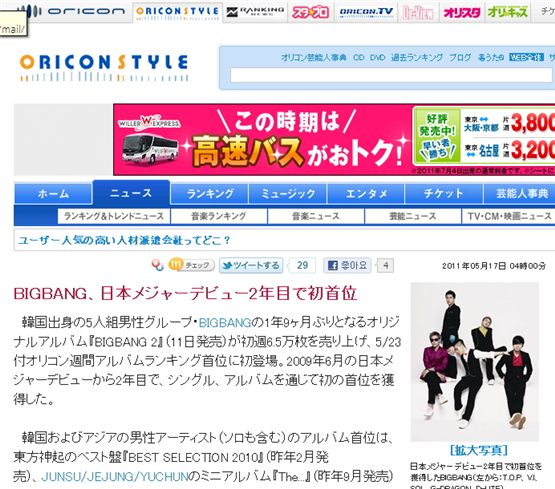The height and width of the screenshot is (489, 555).
Task: Click the oricon logo in top bar
Action: pyautogui.click(x=75, y=11)
